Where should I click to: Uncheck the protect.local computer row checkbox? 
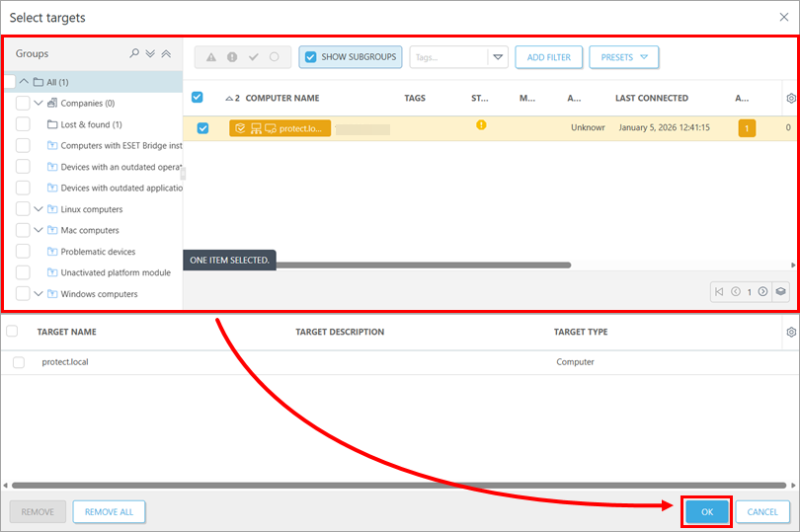(202, 128)
